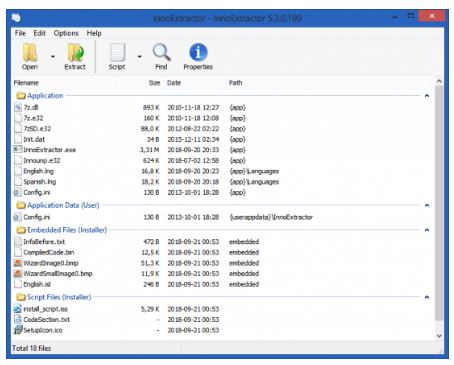Image resolution: width=454 pixels, height=365 pixels.
Task: Click the Init.dat file icon
Action: 18,139
